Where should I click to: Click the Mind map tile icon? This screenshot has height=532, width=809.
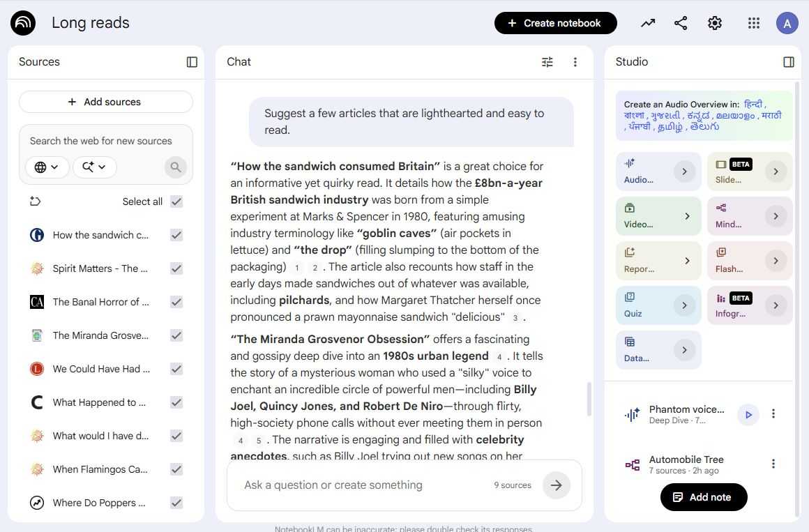(x=720, y=208)
